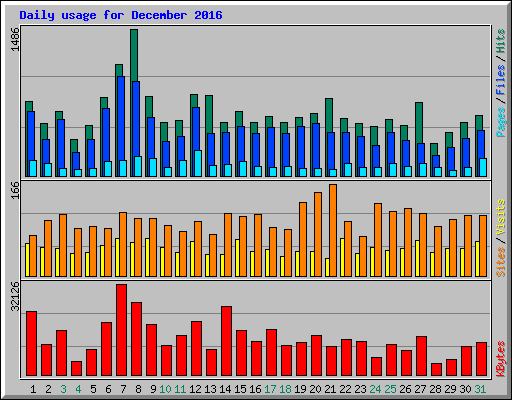Click the Sites legend label
This screenshot has height=400, width=512.
coord(501,262)
